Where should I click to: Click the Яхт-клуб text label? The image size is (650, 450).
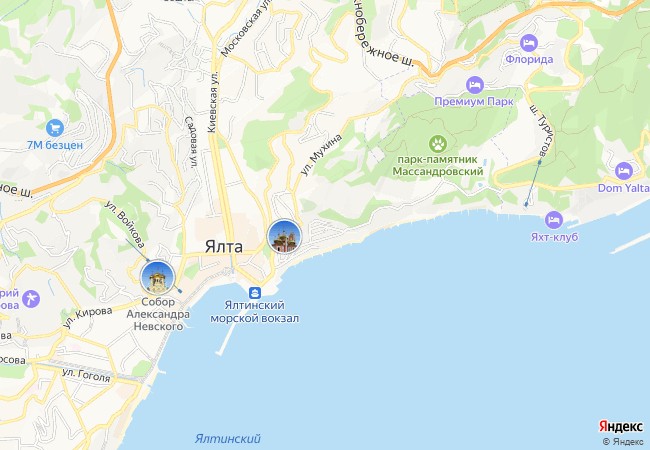tap(554, 237)
